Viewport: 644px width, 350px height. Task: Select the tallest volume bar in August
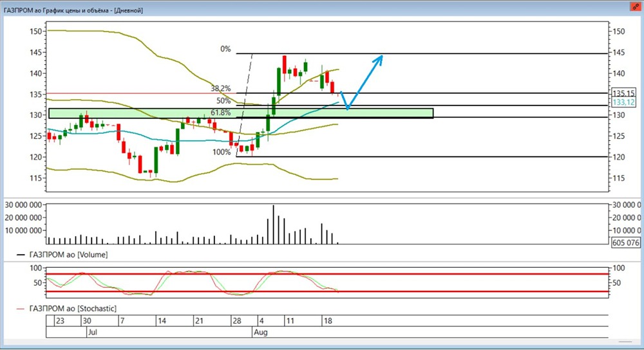(273, 225)
